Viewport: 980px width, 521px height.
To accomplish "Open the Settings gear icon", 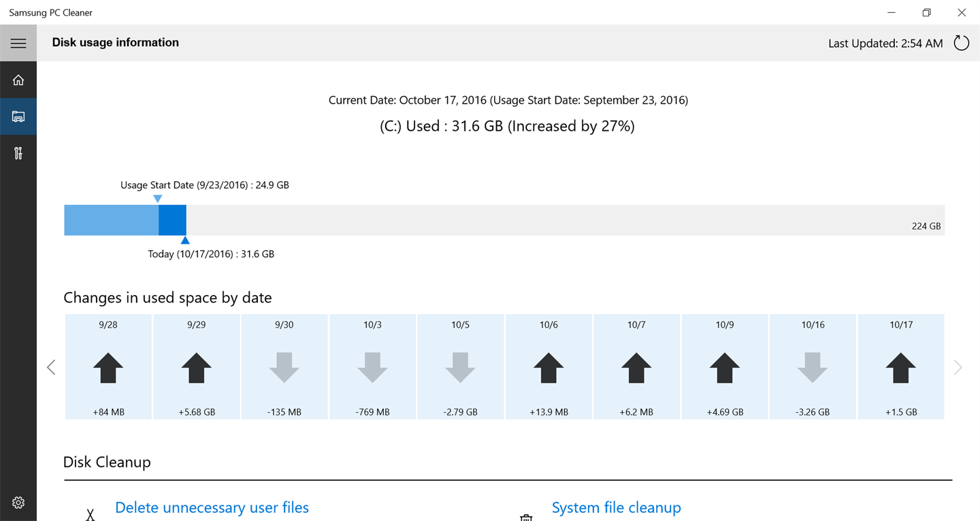I will 18,503.
